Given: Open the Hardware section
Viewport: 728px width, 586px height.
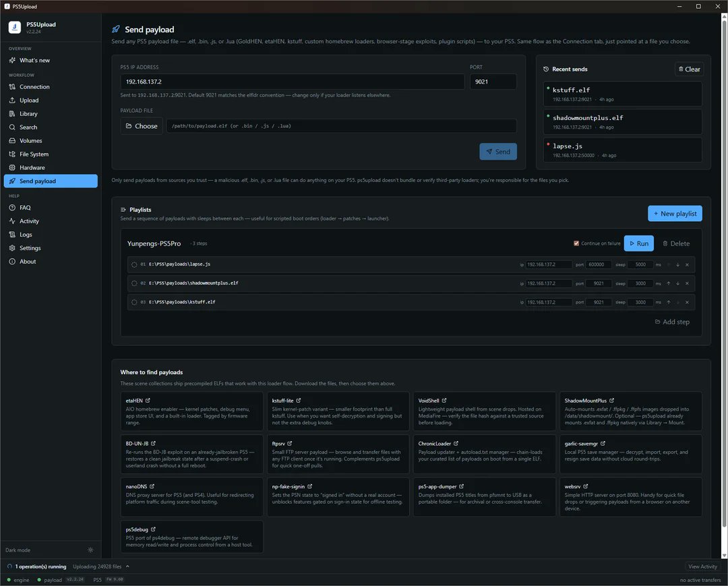Looking at the screenshot, I should pyautogui.click(x=51, y=168).
